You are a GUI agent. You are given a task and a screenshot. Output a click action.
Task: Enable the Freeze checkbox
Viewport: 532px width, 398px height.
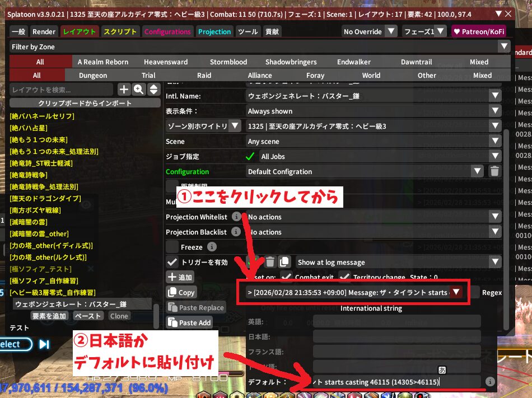tap(172, 247)
